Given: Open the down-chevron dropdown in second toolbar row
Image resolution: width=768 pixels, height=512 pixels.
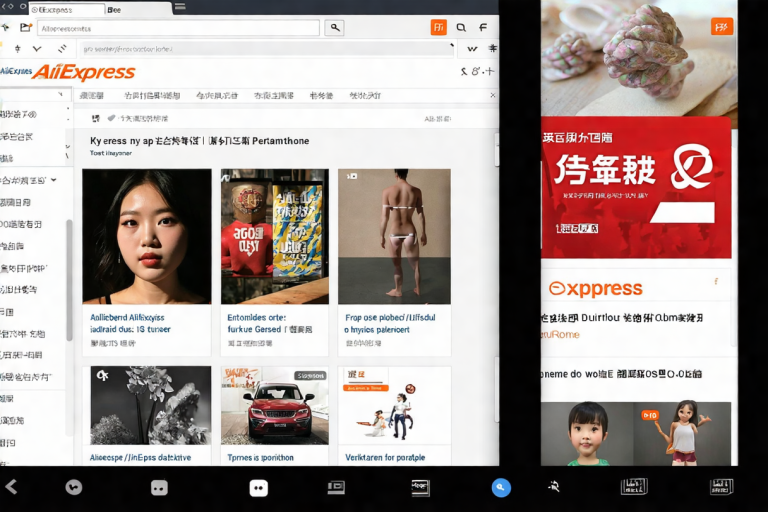Looking at the screenshot, I should tap(37, 49).
